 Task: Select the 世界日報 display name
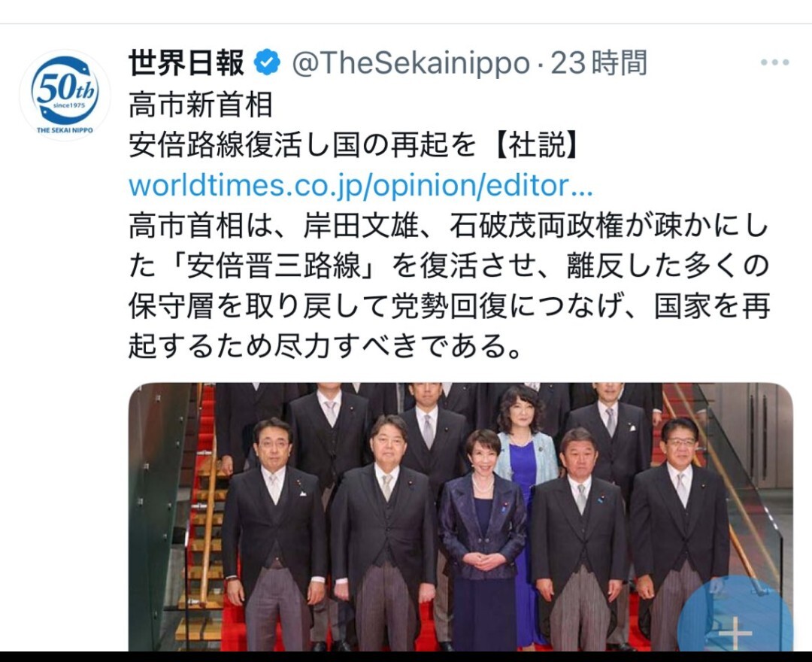pyautogui.click(x=186, y=62)
